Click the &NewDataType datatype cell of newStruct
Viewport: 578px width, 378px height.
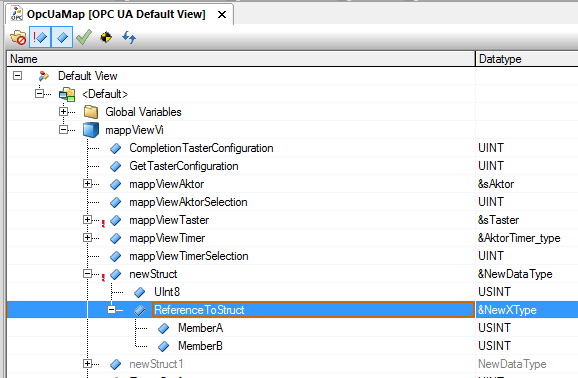coord(527,274)
